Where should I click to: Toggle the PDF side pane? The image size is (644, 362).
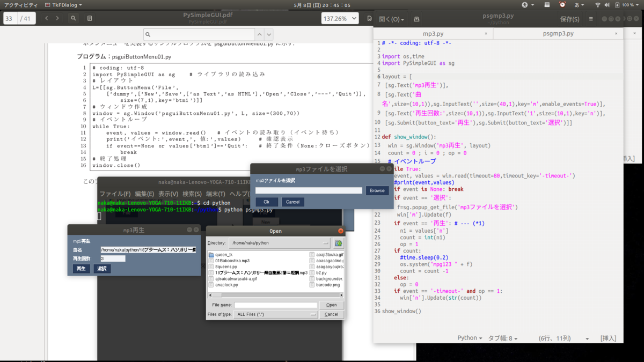(90, 18)
